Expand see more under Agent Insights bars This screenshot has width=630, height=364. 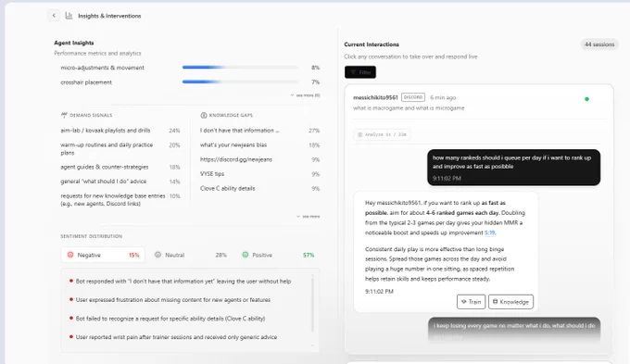[305, 95]
